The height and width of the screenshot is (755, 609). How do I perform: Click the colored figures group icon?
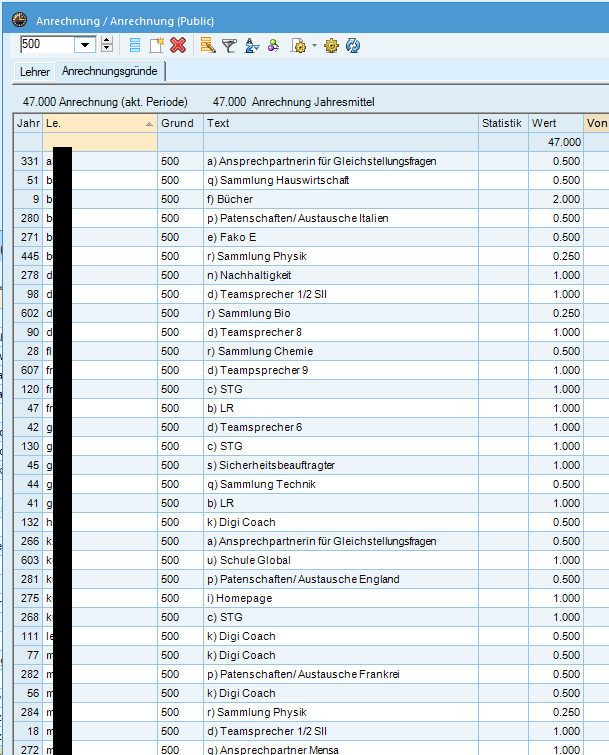pyautogui.click(x=273, y=46)
